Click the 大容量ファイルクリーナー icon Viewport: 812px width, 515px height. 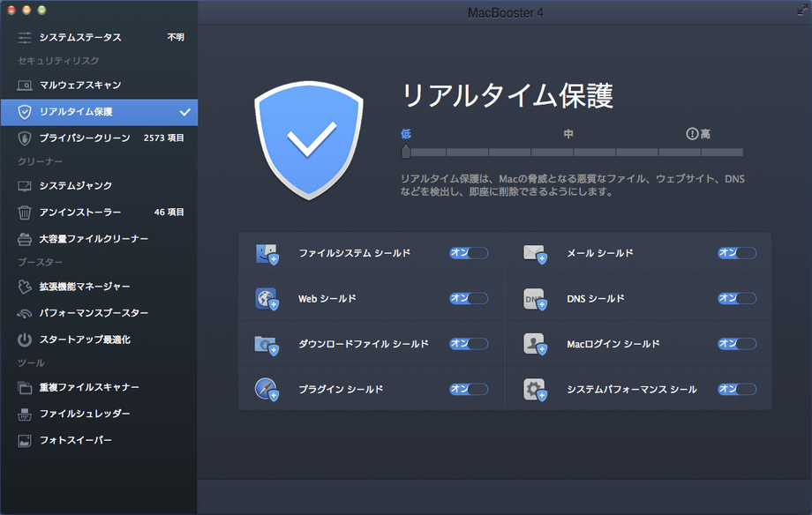(25, 239)
